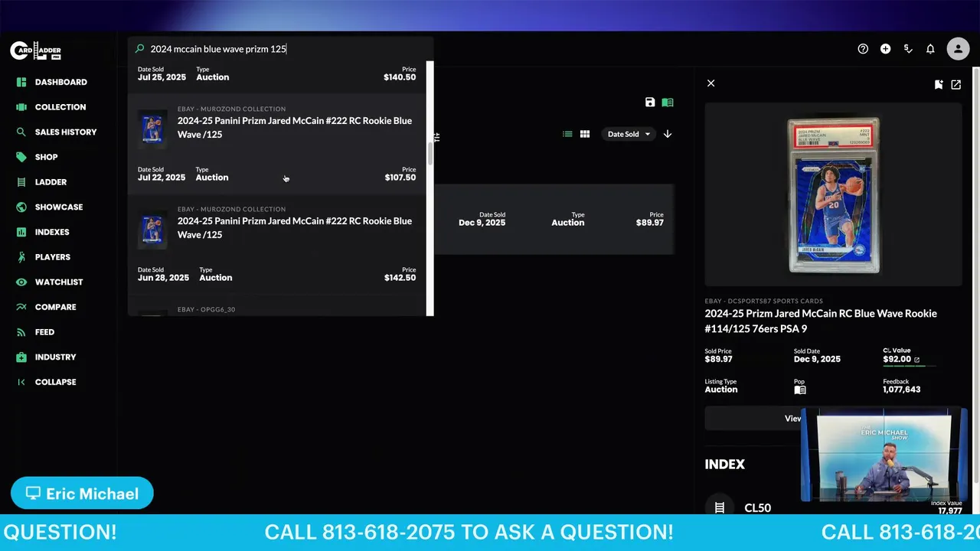Switch to list view
980x551 pixels.
(x=567, y=134)
